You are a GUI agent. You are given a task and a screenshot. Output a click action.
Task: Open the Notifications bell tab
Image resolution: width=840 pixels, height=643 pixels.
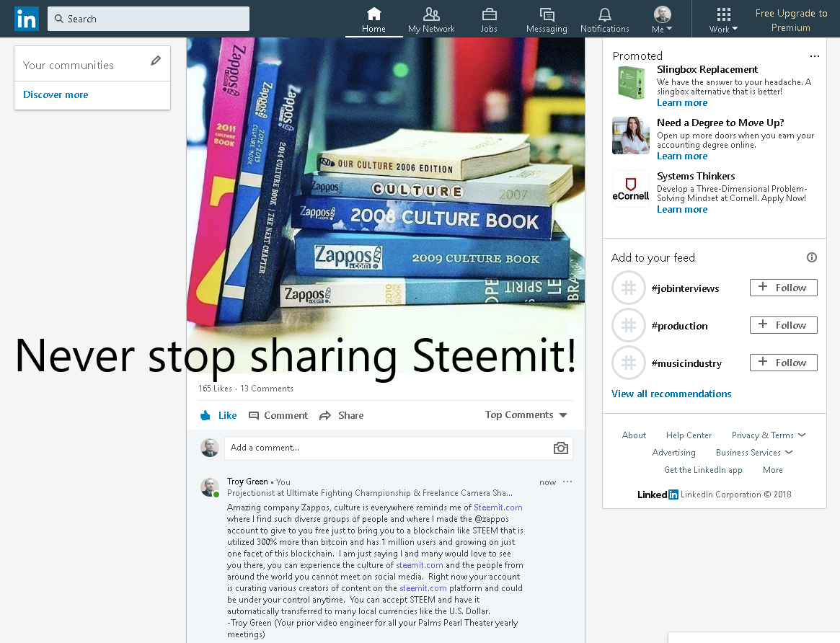click(605, 19)
